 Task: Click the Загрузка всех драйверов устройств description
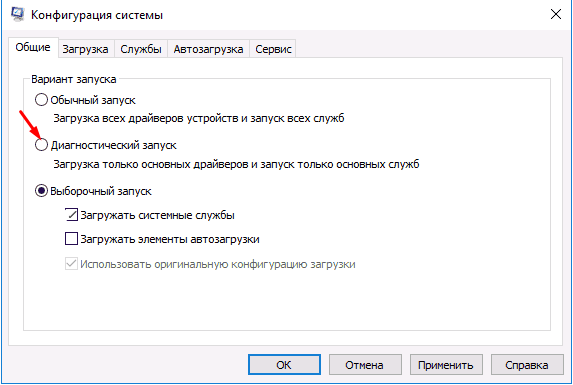(x=199, y=118)
